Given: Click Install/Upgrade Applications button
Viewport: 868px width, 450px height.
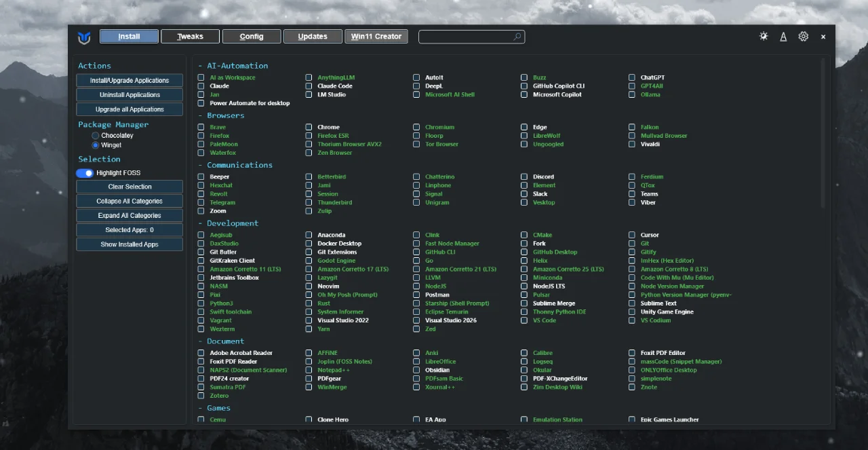Looking at the screenshot, I should pyautogui.click(x=130, y=81).
